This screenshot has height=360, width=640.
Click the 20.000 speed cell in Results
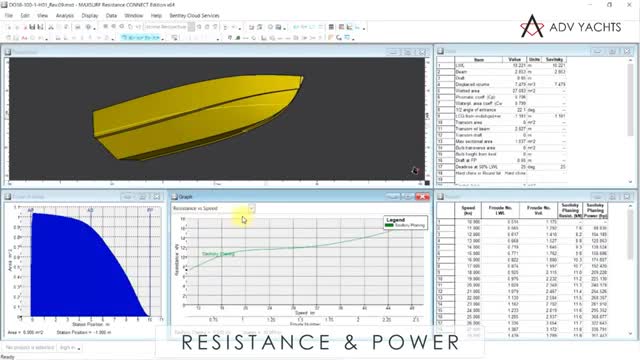(x=468, y=285)
